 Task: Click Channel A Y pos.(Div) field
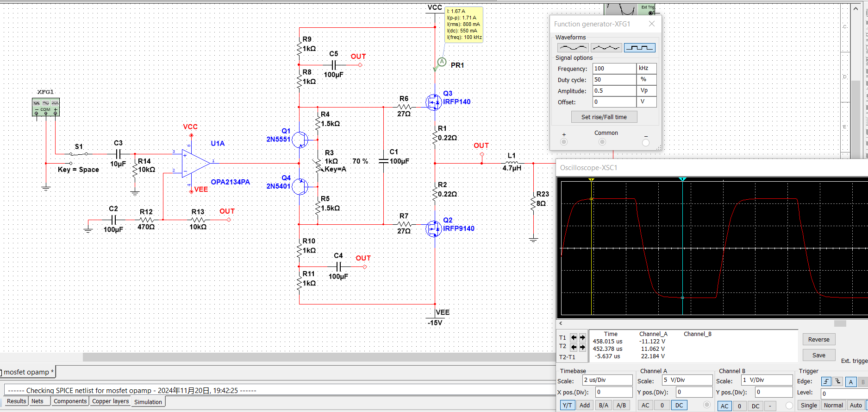[694, 392]
